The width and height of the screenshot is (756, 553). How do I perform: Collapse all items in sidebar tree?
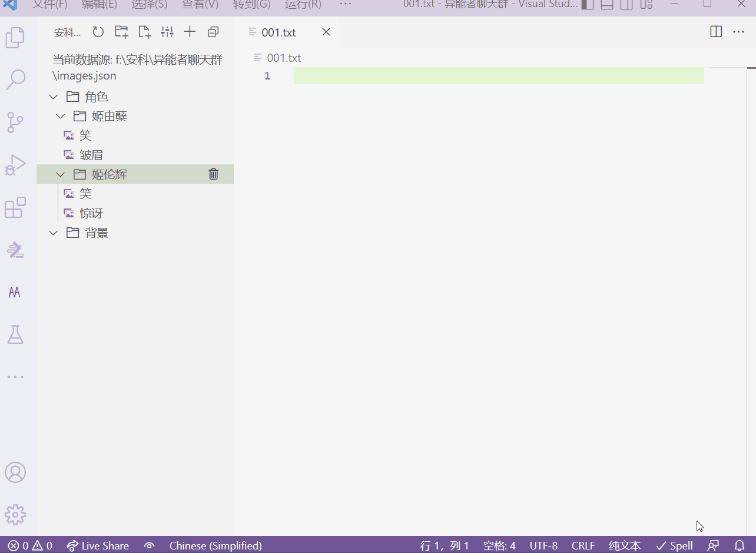click(x=213, y=32)
